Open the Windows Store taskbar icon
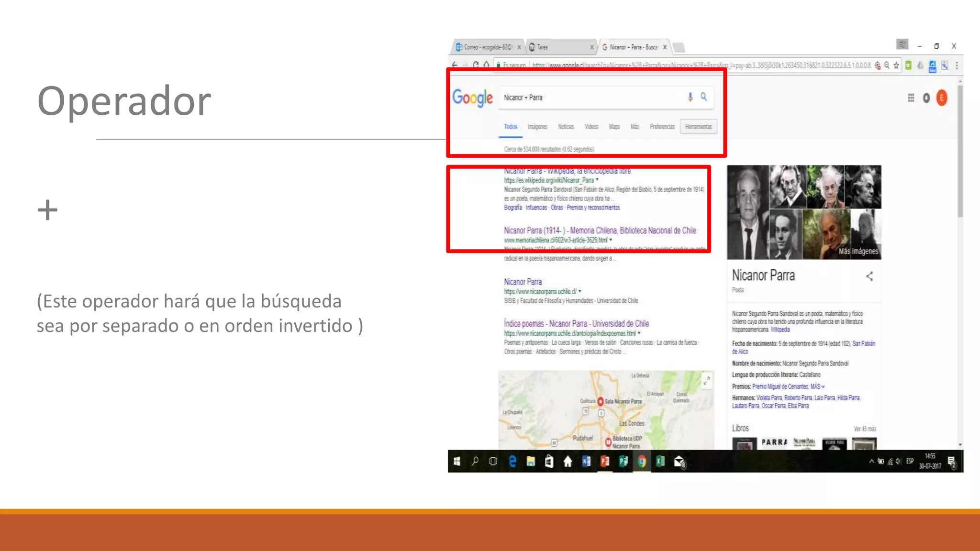 pyautogui.click(x=549, y=462)
